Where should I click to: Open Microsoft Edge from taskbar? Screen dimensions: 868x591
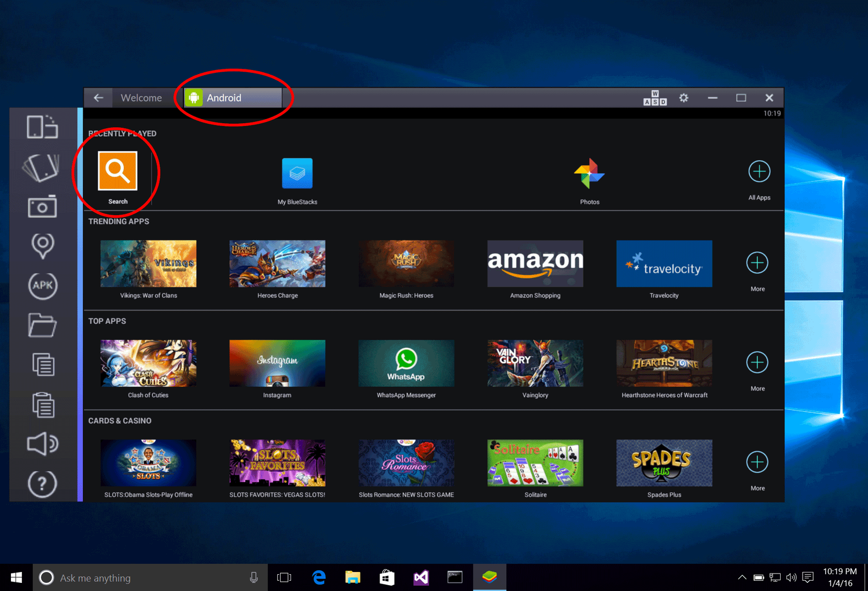(x=319, y=577)
